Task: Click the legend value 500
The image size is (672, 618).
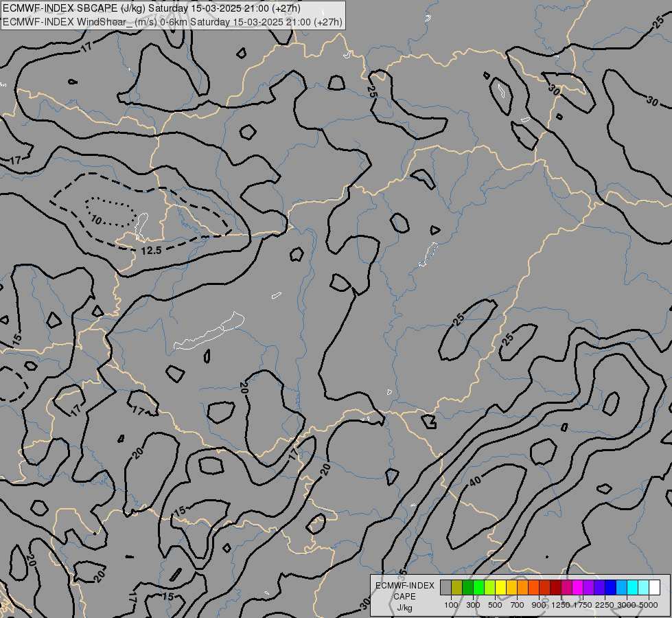Action: [495, 605]
